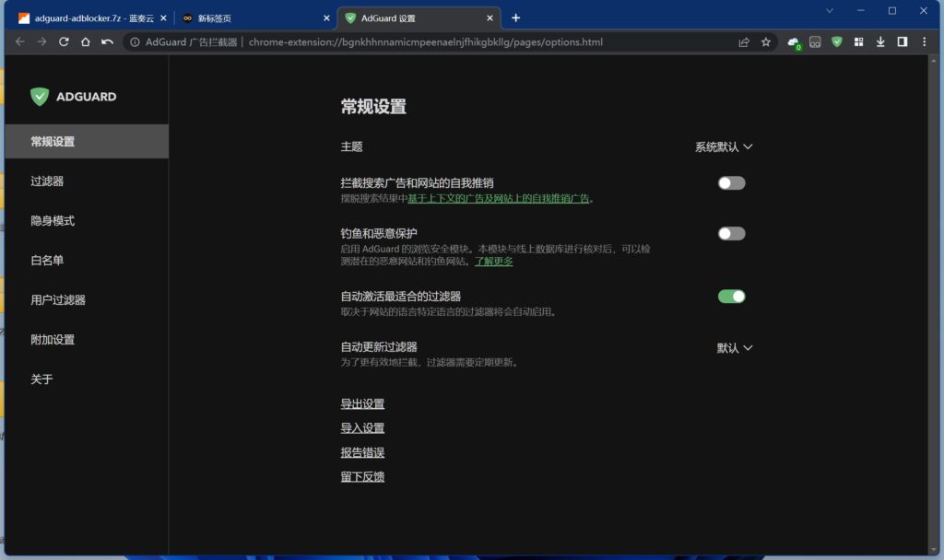Select 常规设置 in the sidebar
Viewport: 944px width, 560px height.
pyautogui.click(x=87, y=141)
